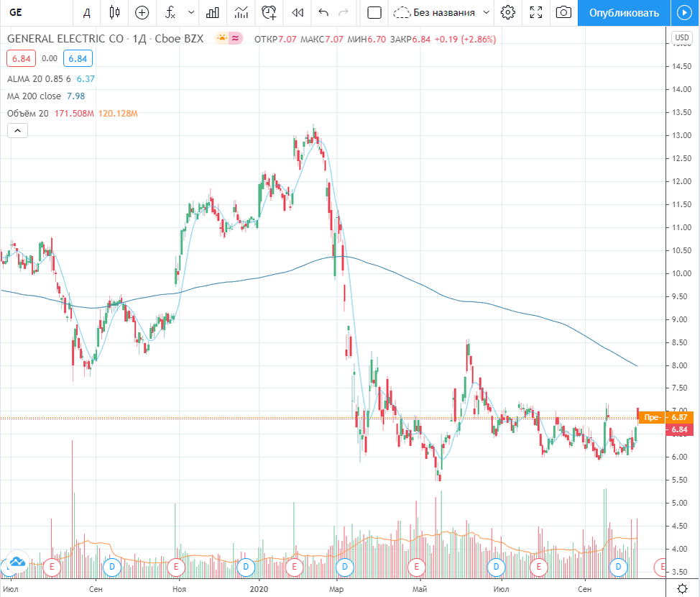Open the earnings E marker between 2020 and Мар
The width and height of the screenshot is (700, 597).
pos(294,567)
